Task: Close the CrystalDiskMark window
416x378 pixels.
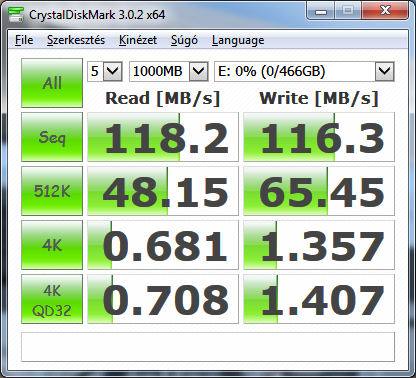Action: pyautogui.click(x=385, y=11)
